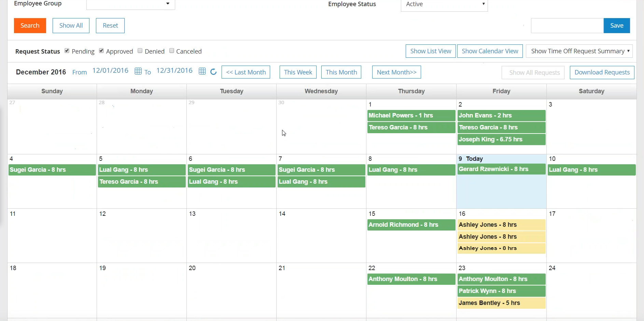The height and width of the screenshot is (321, 644).
Task: Open the From date calendar picker icon
Action: click(x=138, y=71)
